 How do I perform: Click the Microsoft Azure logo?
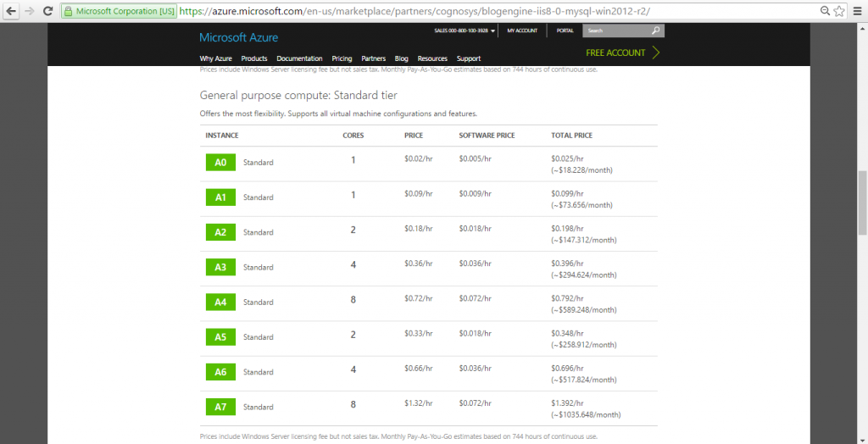(238, 37)
